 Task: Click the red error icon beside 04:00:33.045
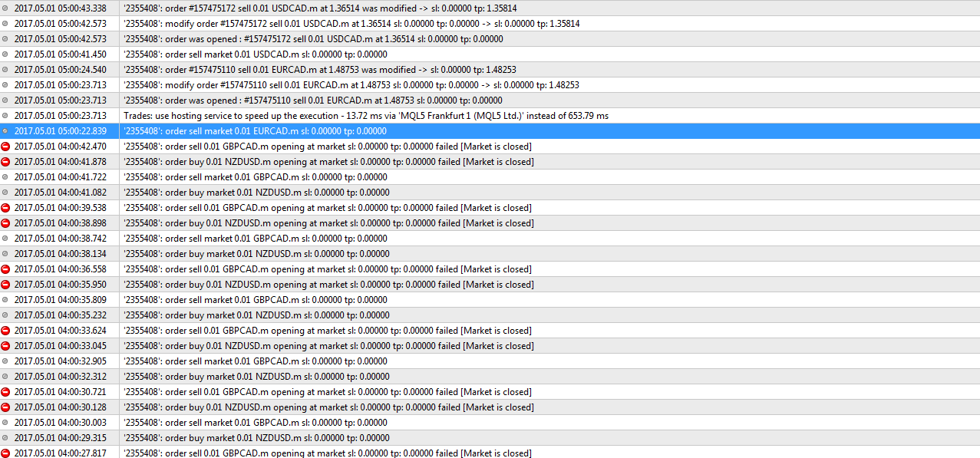click(x=5, y=346)
